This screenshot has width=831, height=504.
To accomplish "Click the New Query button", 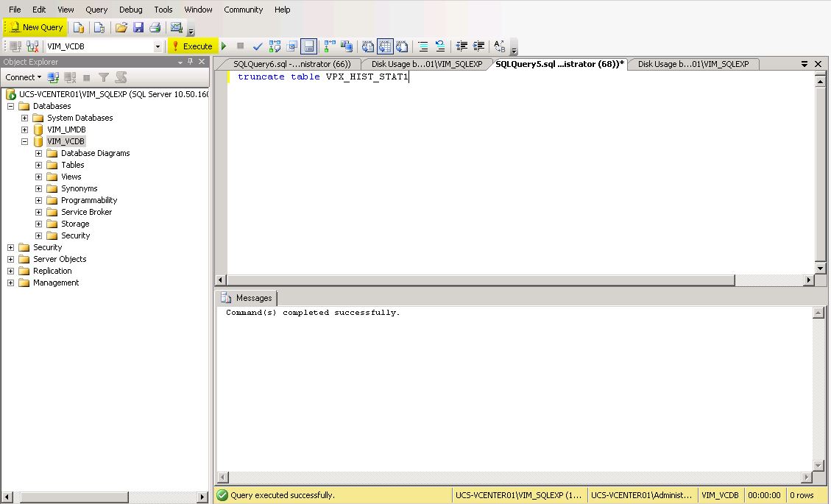I will [x=36, y=27].
